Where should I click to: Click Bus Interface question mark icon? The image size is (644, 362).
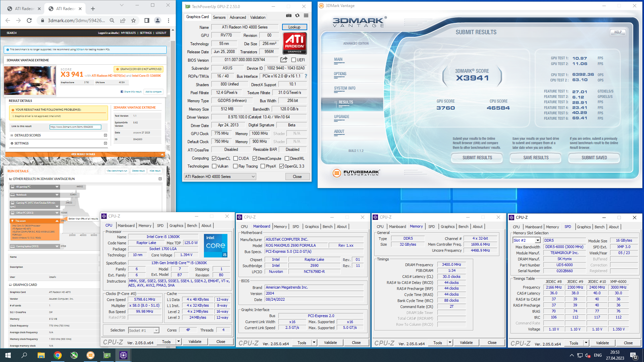(x=306, y=76)
